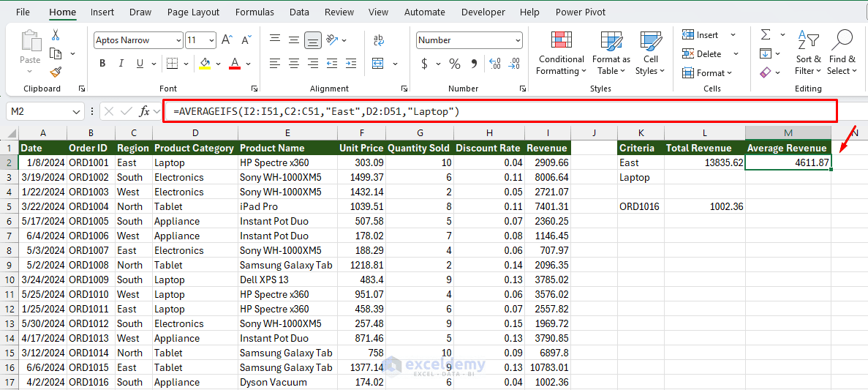Open the File tab

[23, 12]
